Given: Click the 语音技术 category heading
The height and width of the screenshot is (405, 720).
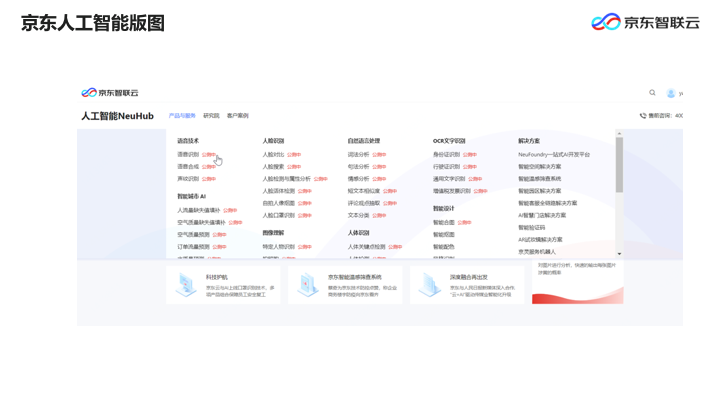Looking at the screenshot, I should coord(188,141).
